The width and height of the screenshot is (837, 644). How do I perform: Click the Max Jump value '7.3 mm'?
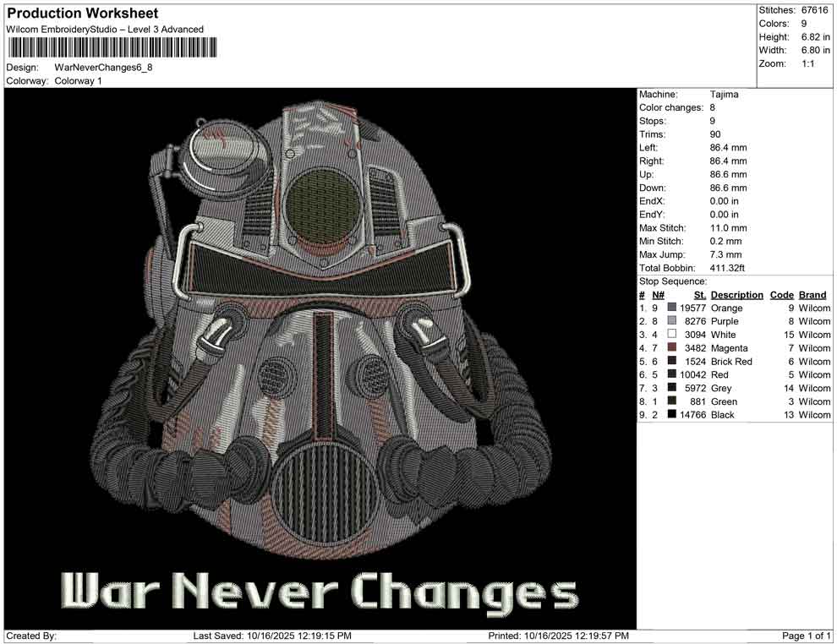(x=726, y=254)
